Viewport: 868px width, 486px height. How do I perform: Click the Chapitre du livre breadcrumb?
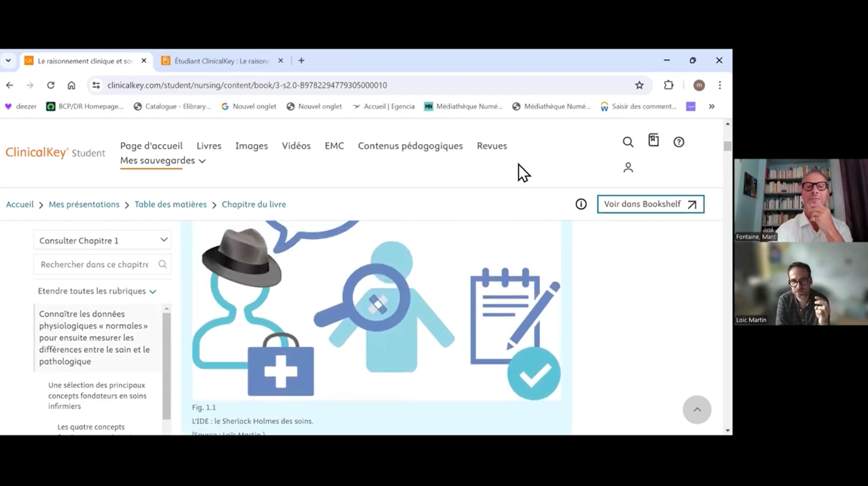[x=254, y=204]
